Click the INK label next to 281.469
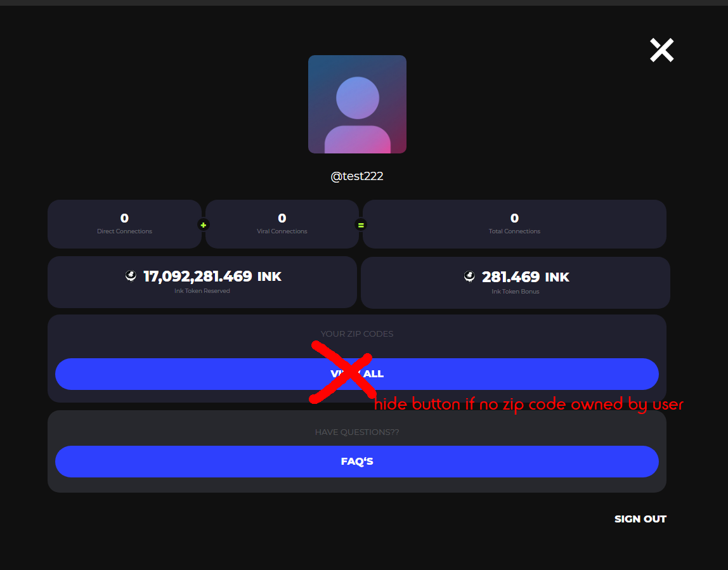Image resolution: width=728 pixels, height=570 pixels. click(556, 276)
